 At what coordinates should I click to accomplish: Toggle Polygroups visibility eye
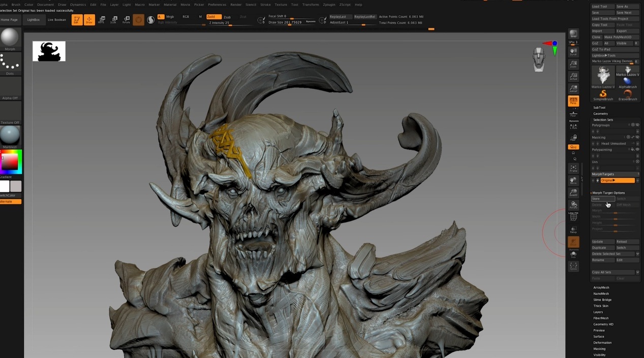coord(637,125)
